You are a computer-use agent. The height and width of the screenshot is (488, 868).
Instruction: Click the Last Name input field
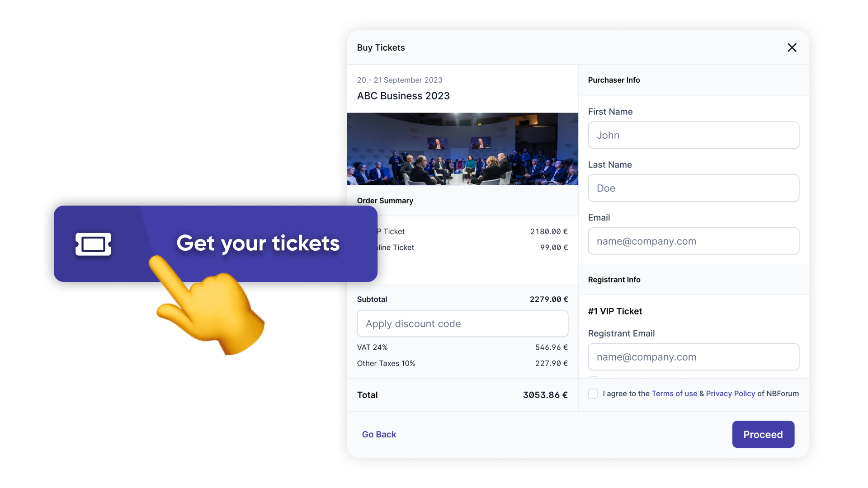tap(693, 188)
